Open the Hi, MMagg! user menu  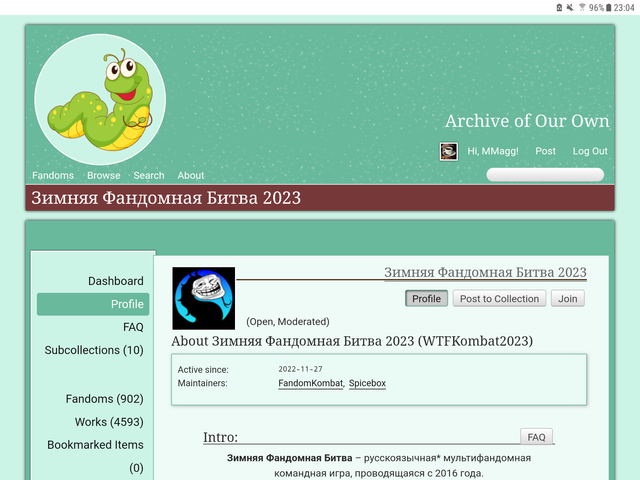point(493,151)
